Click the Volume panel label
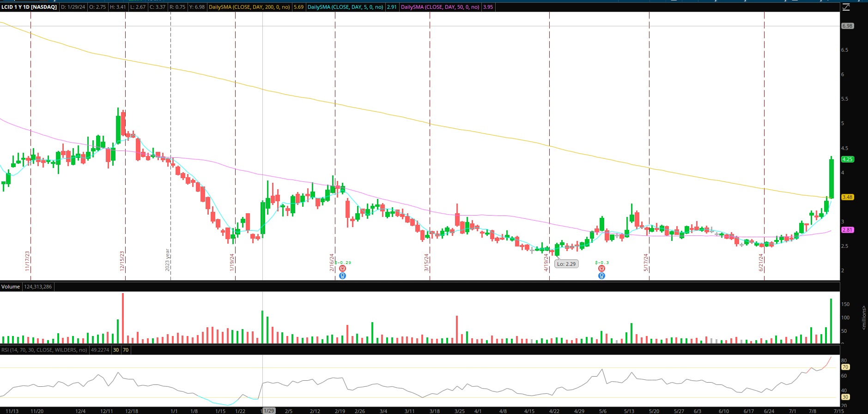The image size is (868, 414). 11,287
